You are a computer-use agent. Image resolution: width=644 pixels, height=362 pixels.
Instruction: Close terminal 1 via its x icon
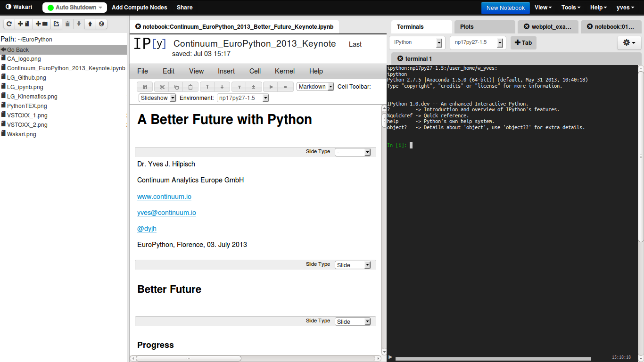(x=400, y=59)
